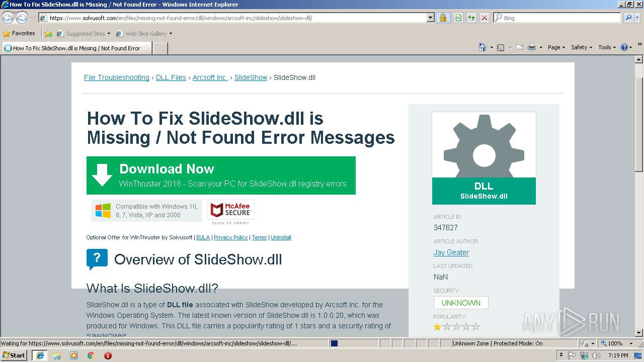Click the McAfee Secure badge
The height and width of the screenshot is (362, 644).
231,212
